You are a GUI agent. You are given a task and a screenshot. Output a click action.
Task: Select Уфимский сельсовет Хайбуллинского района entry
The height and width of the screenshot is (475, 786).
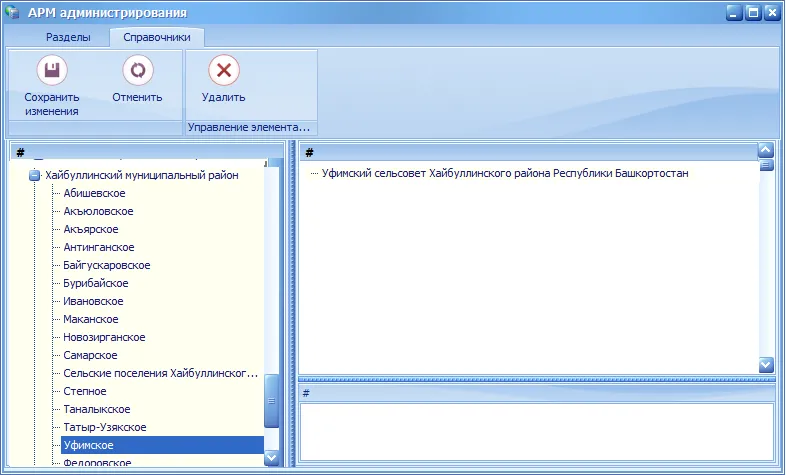coord(505,173)
